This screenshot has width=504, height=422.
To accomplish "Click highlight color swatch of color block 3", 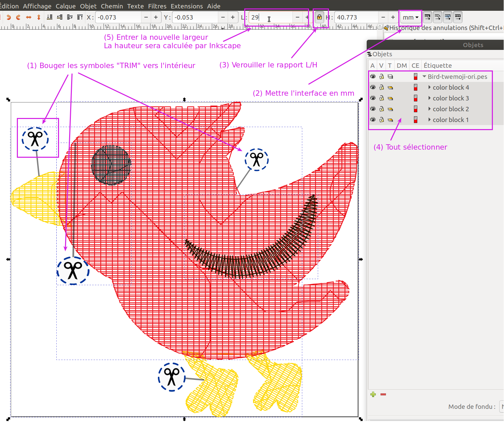I will point(416,98).
